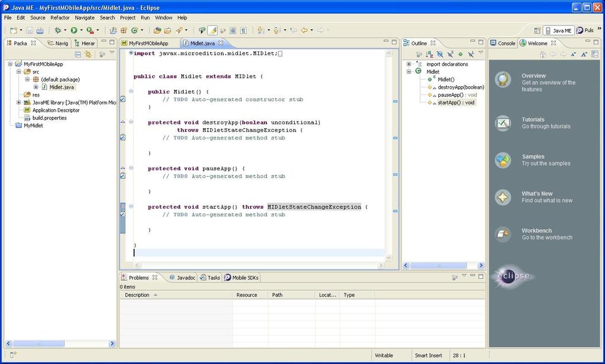
Task: Switch to the Console tab
Action: point(503,43)
